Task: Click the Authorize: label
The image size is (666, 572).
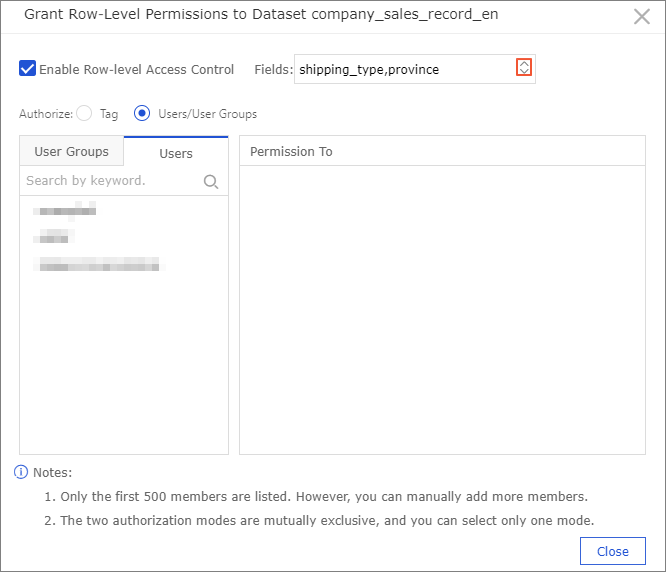Action: (46, 114)
